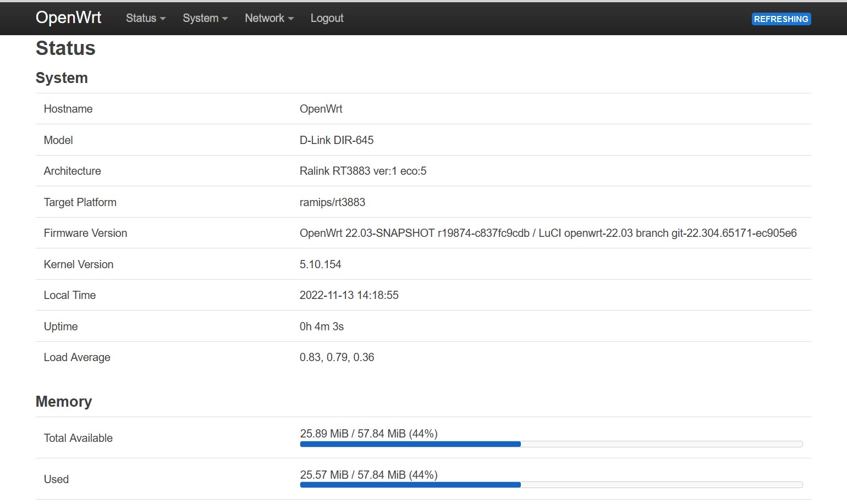
Task: Open the Network navigation menu
Action: pyautogui.click(x=265, y=18)
